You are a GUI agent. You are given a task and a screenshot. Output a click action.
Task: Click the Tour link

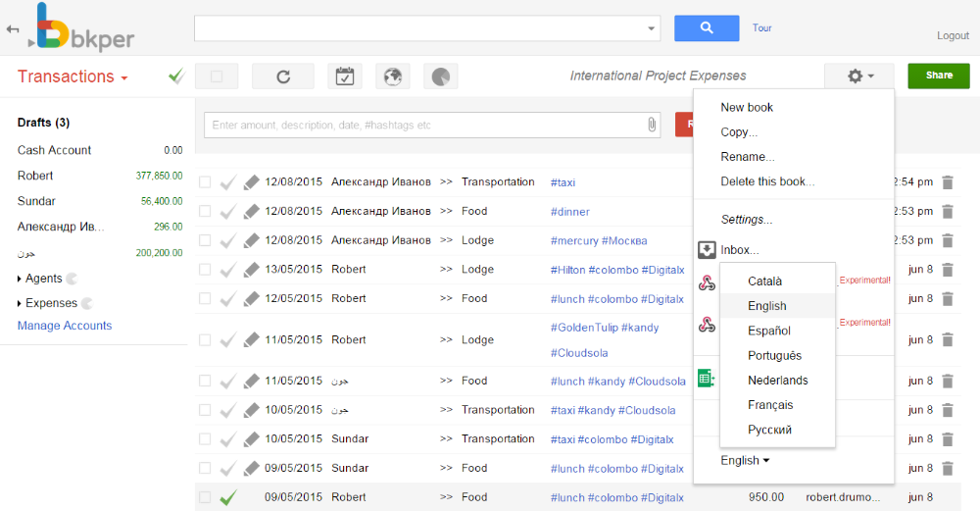click(761, 28)
